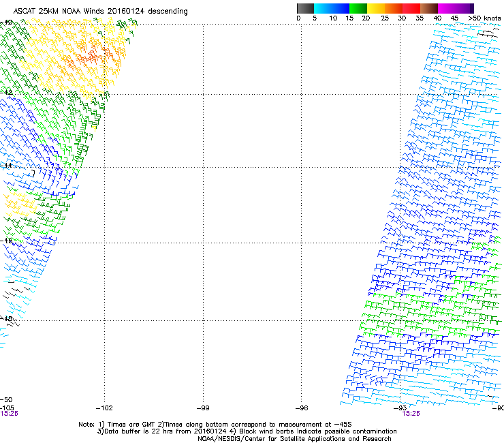Click the '-48' latitude axis label
The width and height of the screenshot is (504, 443).
6,318
